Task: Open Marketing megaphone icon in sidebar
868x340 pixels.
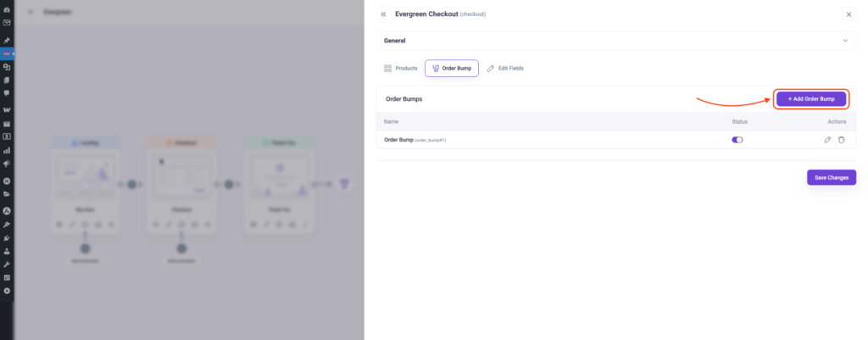Action: (x=7, y=163)
